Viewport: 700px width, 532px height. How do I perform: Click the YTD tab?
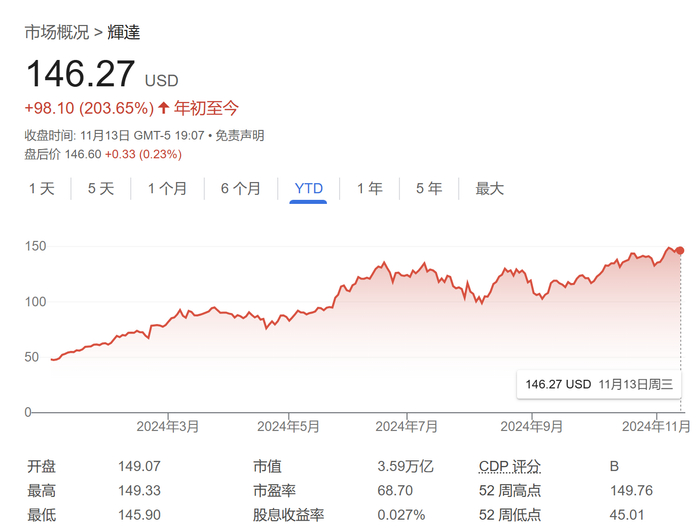point(308,188)
